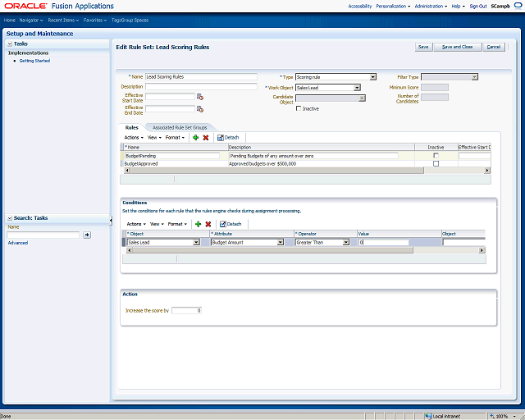The height and width of the screenshot is (420, 525).
Task: Open Rules table View menu
Action: pyautogui.click(x=154, y=137)
